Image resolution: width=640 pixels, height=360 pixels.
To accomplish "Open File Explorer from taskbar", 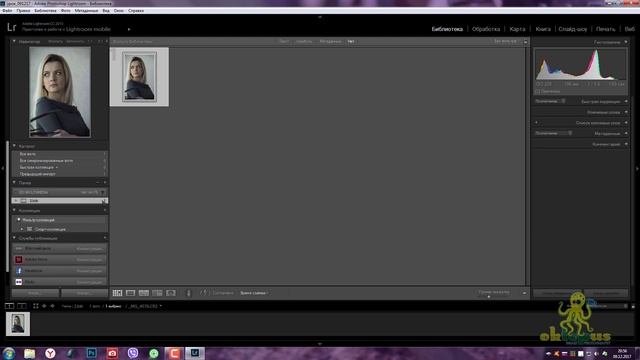I will click(x=29, y=353).
